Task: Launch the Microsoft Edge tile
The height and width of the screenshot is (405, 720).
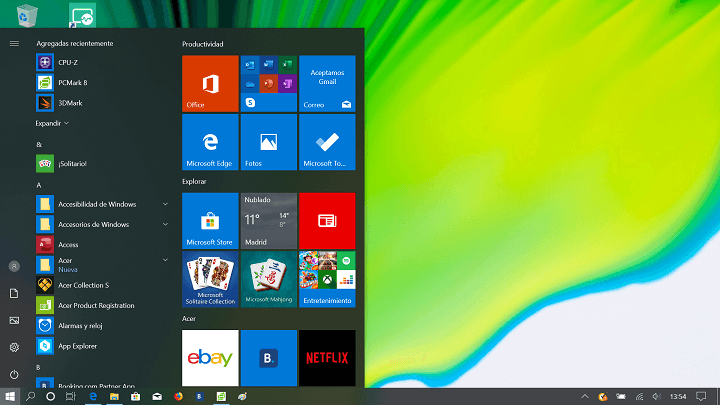Action: click(210, 142)
